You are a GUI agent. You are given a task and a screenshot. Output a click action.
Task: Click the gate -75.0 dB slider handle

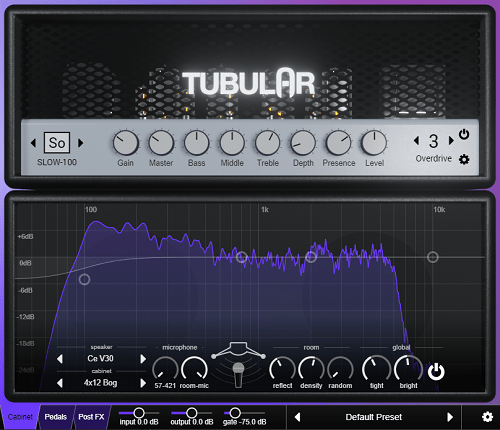[x=235, y=413]
